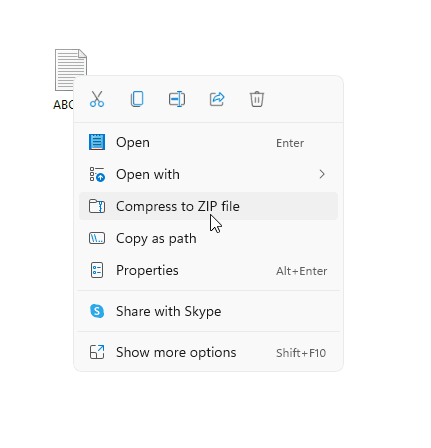
Task: Click the Show more options icon
Action: coord(97,352)
